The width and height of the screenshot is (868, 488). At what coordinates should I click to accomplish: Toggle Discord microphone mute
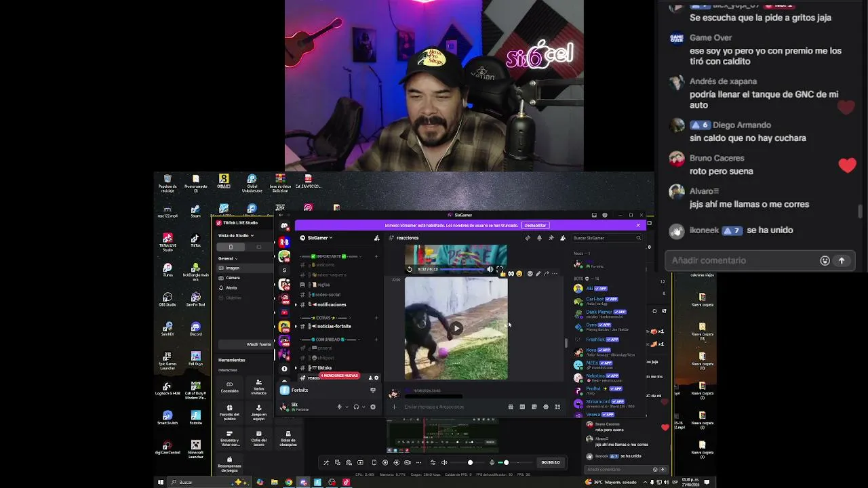(339, 407)
